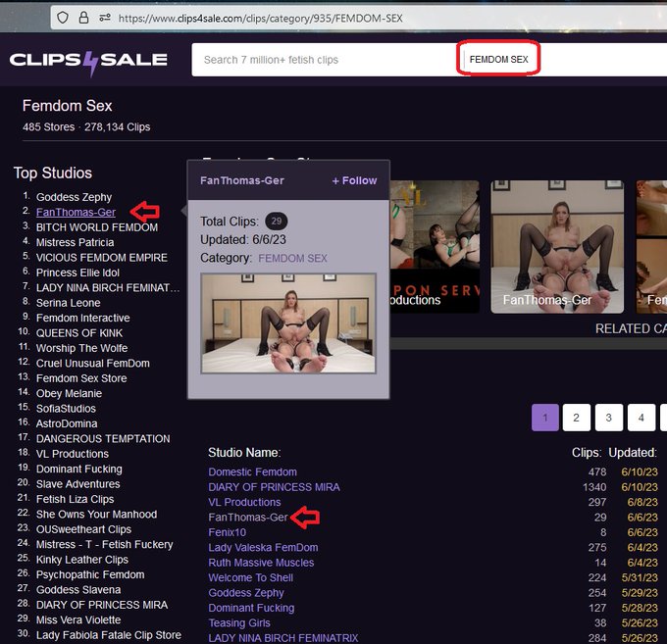Go to page 3 of results
This screenshot has width=667, height=644.
click(609, 418)
